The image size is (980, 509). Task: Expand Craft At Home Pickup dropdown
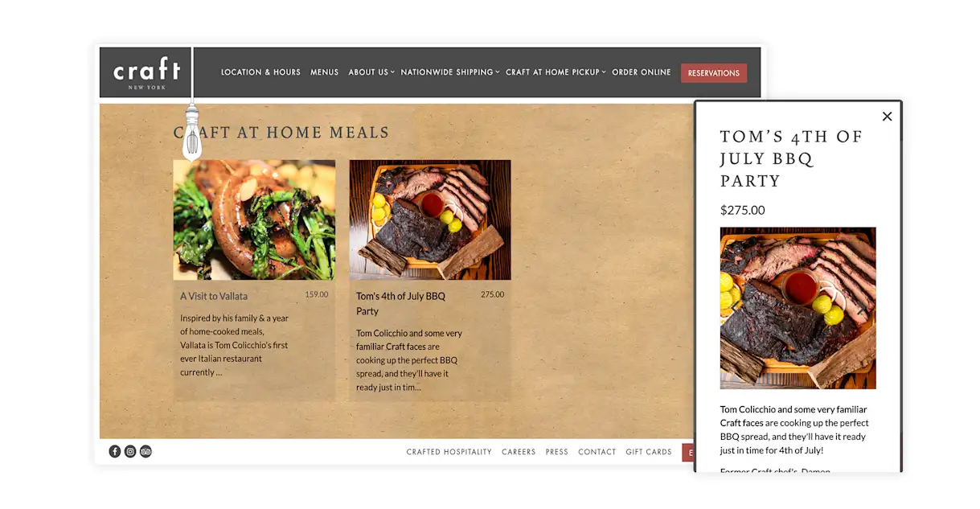556,72
